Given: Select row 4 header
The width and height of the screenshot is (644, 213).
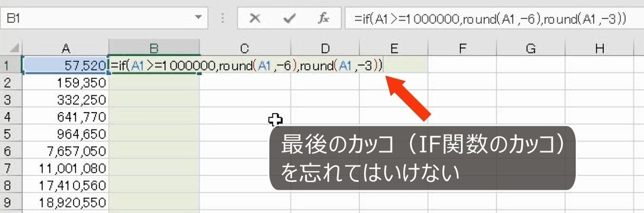Looking at the screenshot, I should pyautogui.click(x=11, y=116).
